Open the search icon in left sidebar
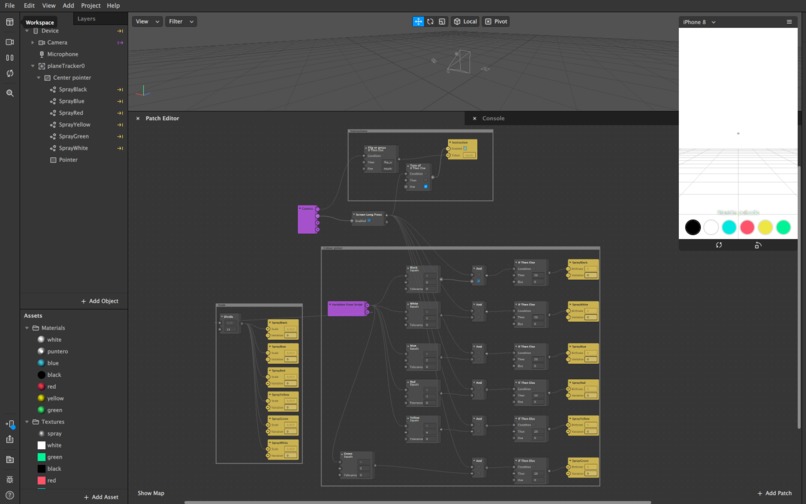The image size is (806, 504). (10, 93)
